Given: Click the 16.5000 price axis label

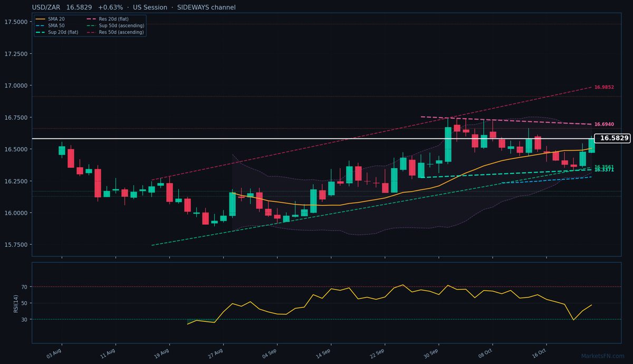Looking at the screenshot, I should [16, 149].
